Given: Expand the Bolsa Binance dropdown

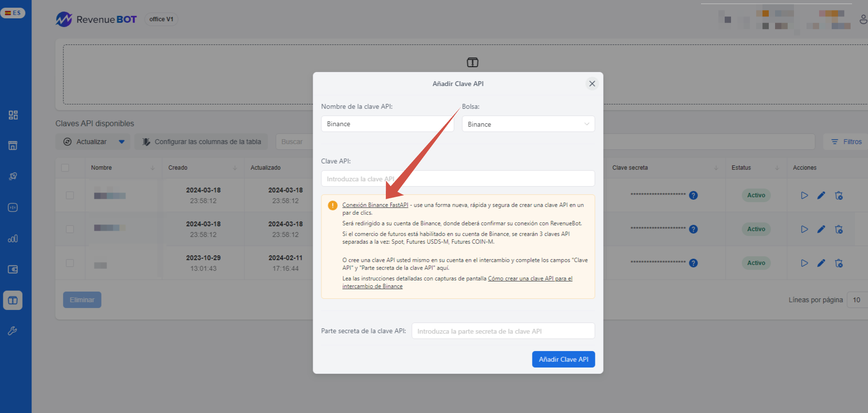Looking at the screenshot, I should pos(528,124).
